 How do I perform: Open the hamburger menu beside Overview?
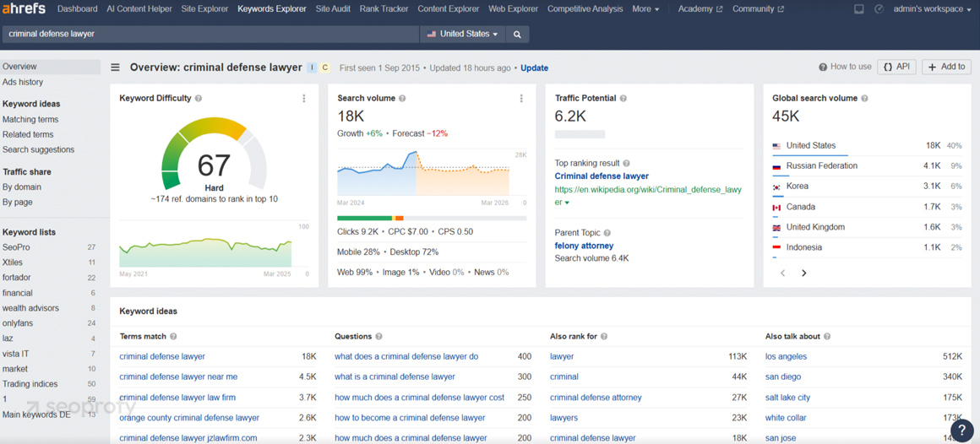coord(115,68)
